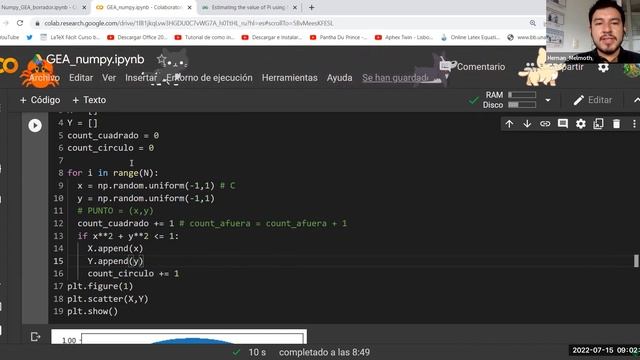Click code line 'count_circulo = 0'
The image size is (640, 360).
[111, 148]
